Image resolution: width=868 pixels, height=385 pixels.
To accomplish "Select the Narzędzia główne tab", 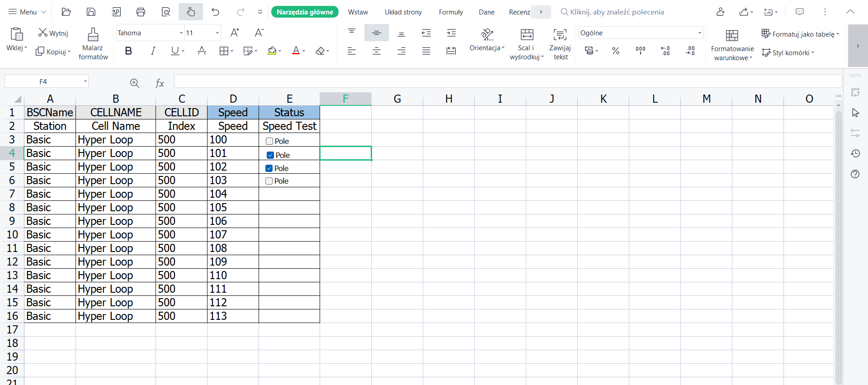I will pyautogui.click(x=305, y=12).
